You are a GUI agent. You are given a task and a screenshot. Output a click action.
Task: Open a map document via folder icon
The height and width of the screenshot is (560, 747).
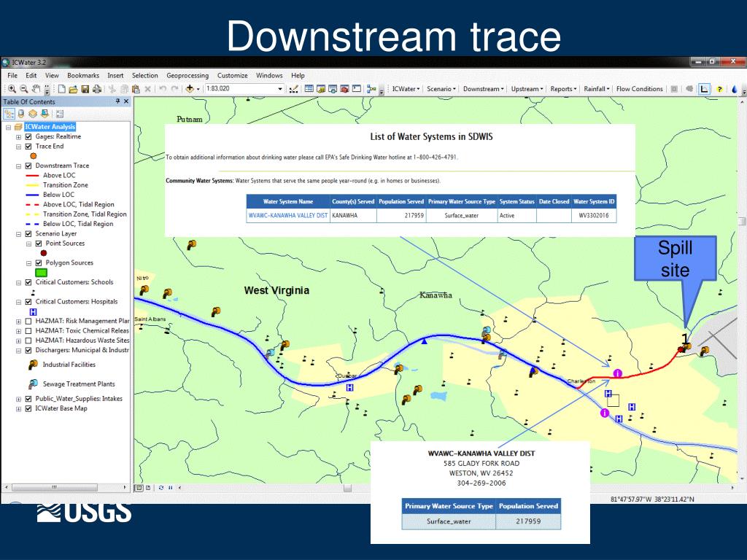point(74,89)
